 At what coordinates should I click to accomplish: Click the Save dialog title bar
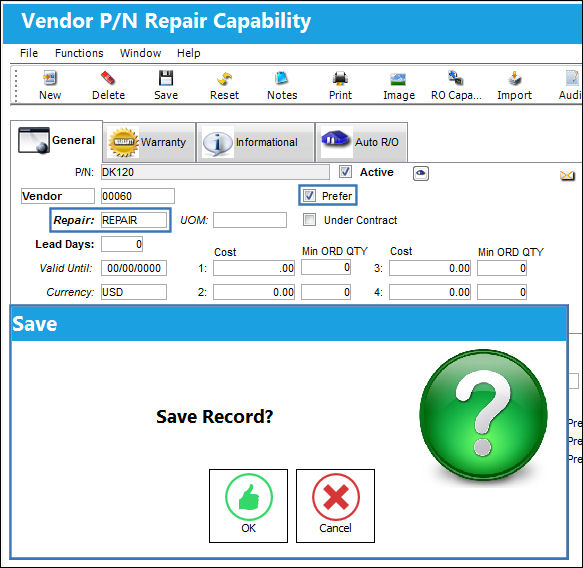pyautogui.click(x=289, y=323)
